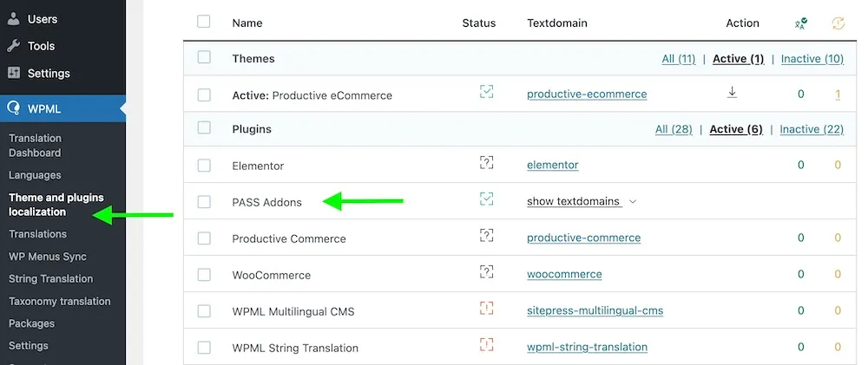
Task: Click the translation-complete icon in table header
Action: click(x=801, y=23)
